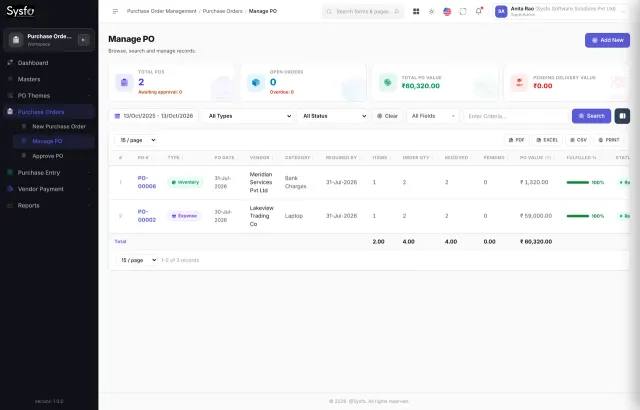Click the Open Orders cube icon
This screenshot has height=410, width=640.
pyautogui.click(x=256, y=82)
